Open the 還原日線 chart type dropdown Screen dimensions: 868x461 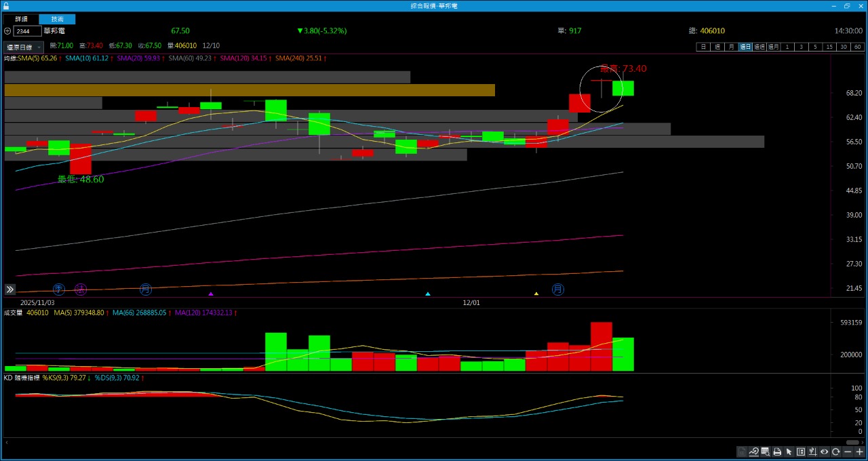click(x=24, y=47)
